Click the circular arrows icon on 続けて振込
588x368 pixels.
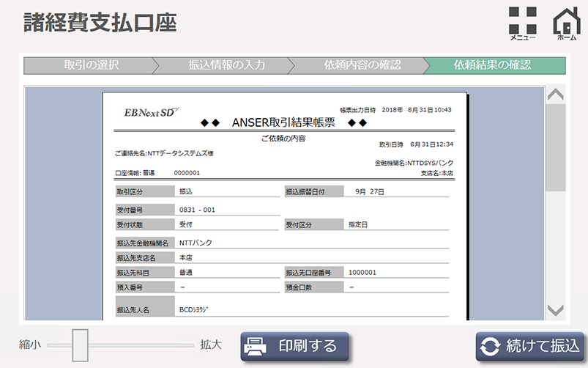point(491,345)
